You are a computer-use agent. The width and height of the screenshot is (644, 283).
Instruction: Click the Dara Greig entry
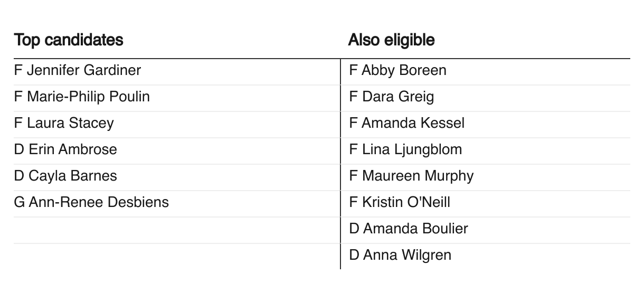tap(391, 97)
